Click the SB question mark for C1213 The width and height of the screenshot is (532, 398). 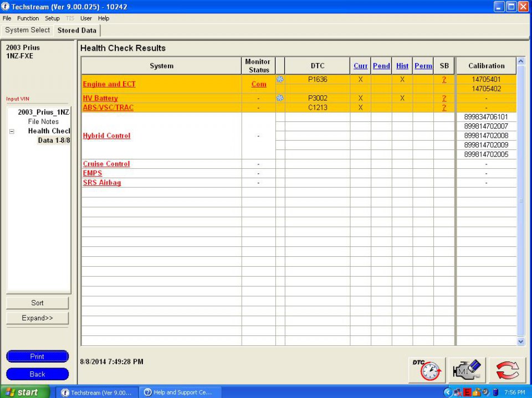click(x=444, y=108)
